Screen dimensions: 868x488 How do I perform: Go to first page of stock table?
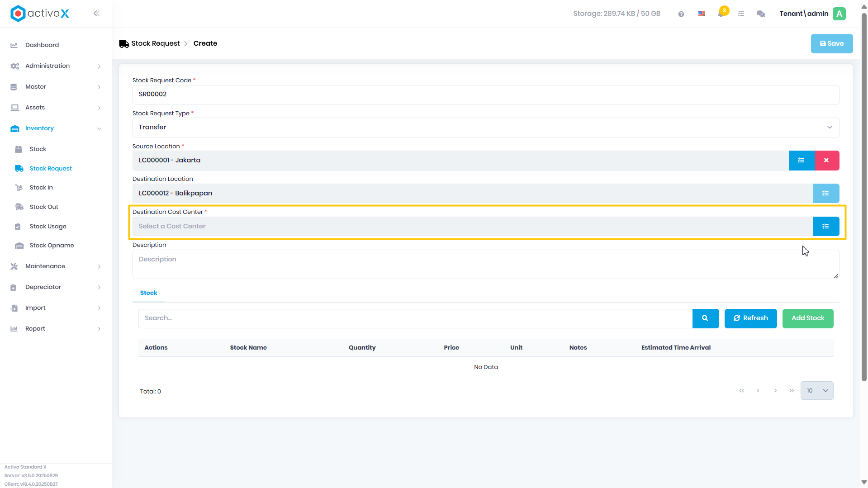click(x=742, y=391)
